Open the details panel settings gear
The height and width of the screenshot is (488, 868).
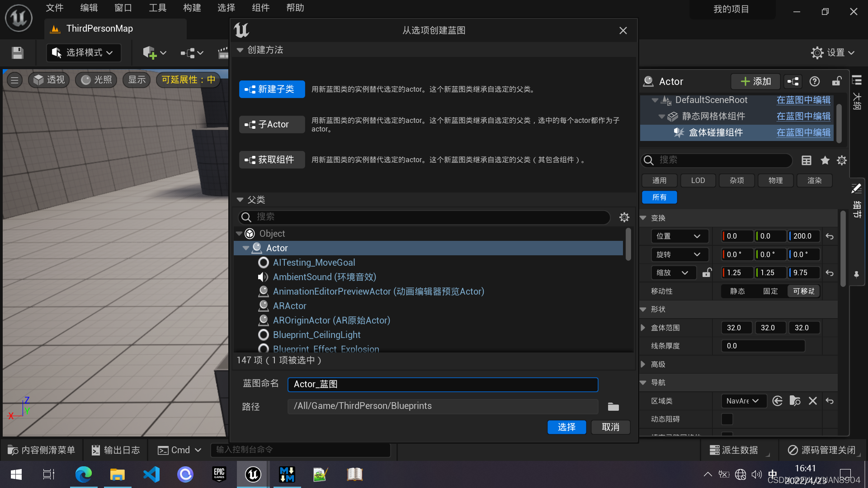(841, 160)
